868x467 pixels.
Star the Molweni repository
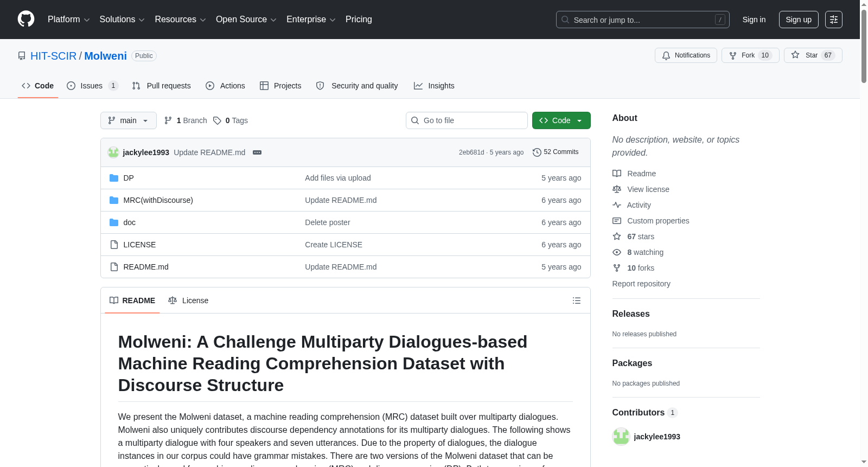pos(813,55)
